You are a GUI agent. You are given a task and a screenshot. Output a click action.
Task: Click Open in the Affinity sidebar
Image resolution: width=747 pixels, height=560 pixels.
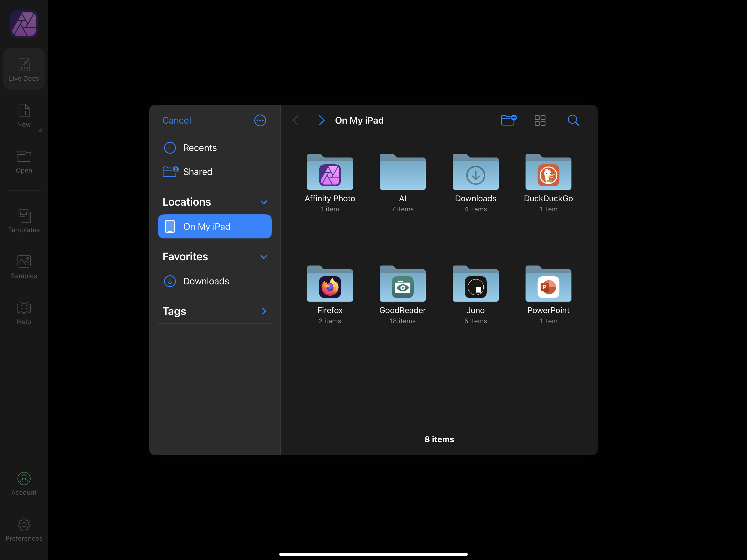pyautogui.click(x=24, y=162)
